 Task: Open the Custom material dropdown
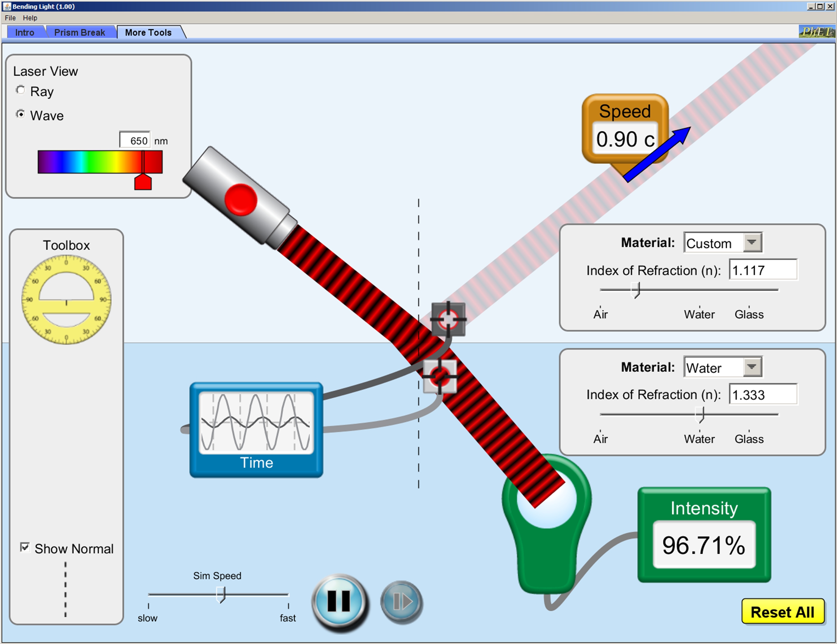click(752, 242)
